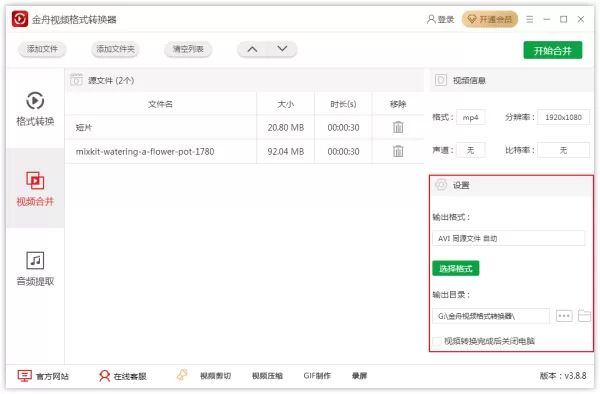Click the 输出格式 AVI field
The image size is (600, 394).
[x=509, y=238]
